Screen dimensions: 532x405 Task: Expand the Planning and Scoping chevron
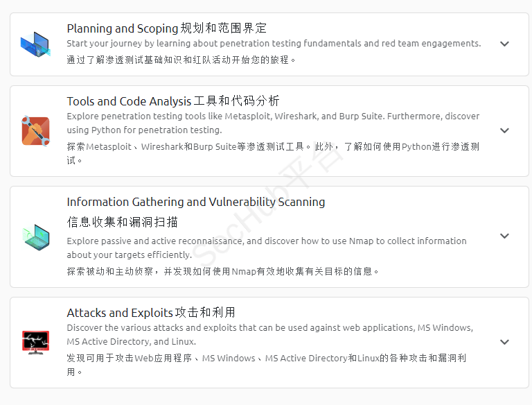click(x=504, y=44)
